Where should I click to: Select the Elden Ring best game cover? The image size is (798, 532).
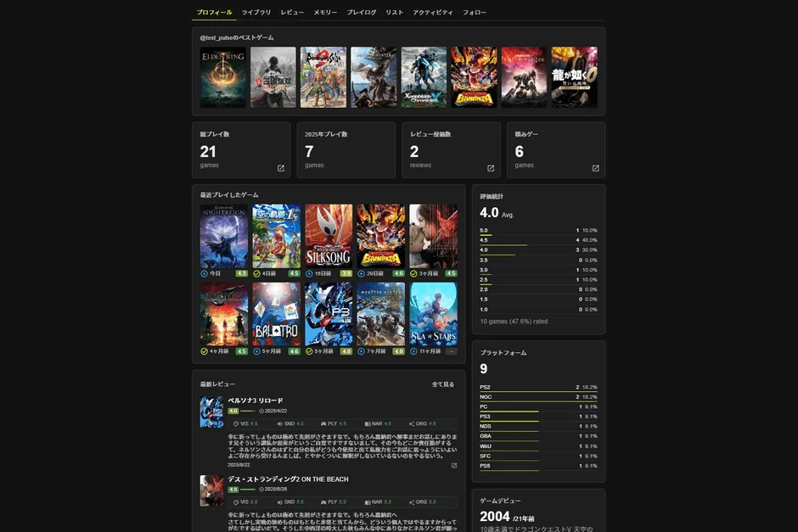click(223, 76)
